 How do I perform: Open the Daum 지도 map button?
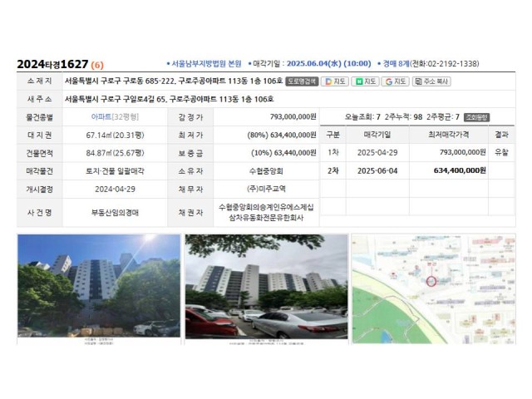tap(335, 81)
